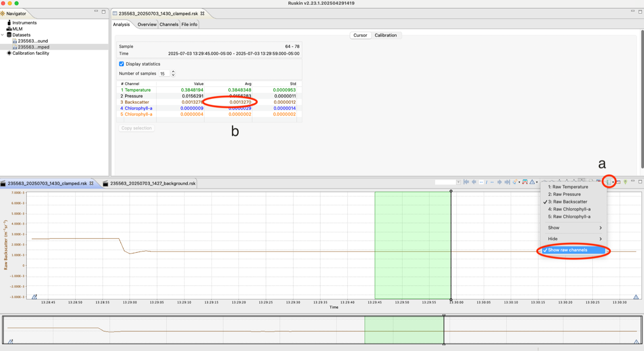Open dataset 235563...ound in Navigator

click(30, 41)
